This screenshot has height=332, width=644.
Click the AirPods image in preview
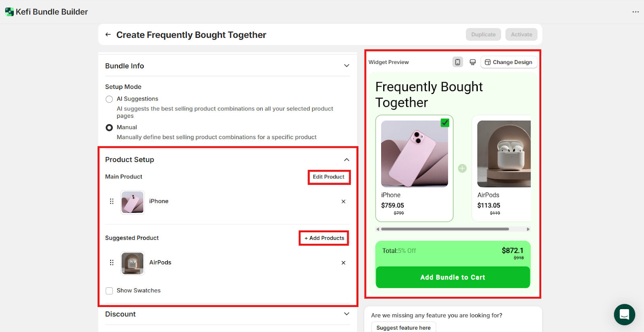504,154
